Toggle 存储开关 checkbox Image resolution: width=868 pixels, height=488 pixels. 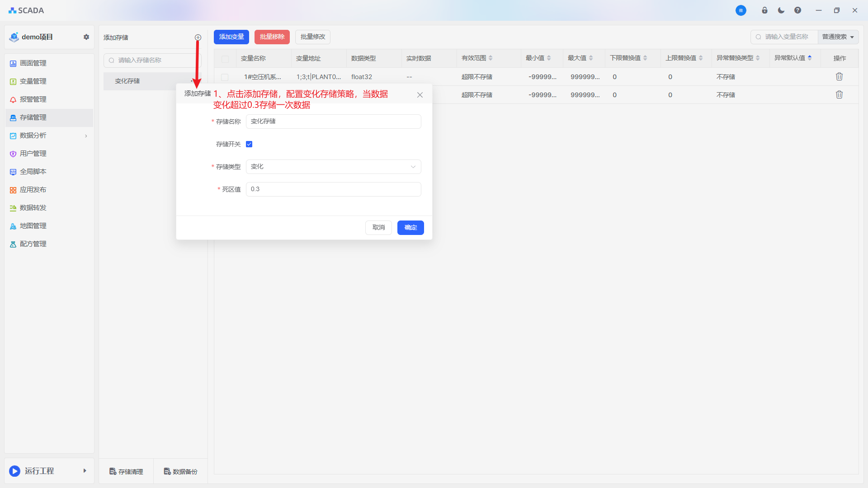249,144
